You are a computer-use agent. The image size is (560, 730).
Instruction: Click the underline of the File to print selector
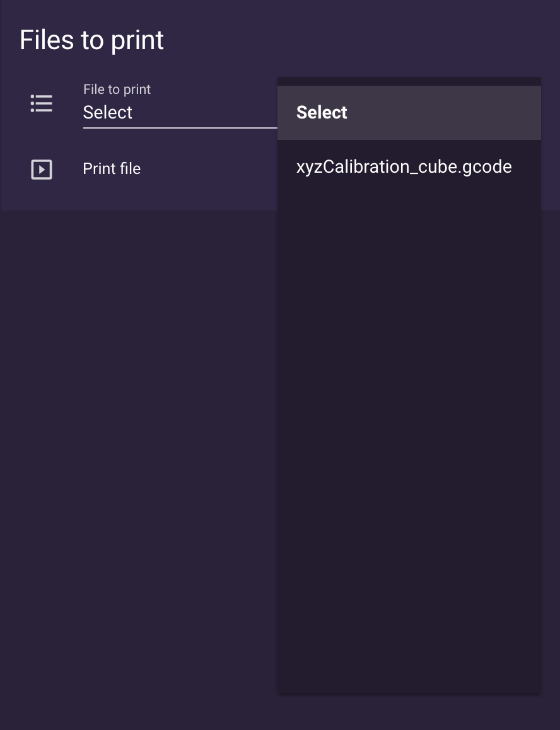(180, 127)
